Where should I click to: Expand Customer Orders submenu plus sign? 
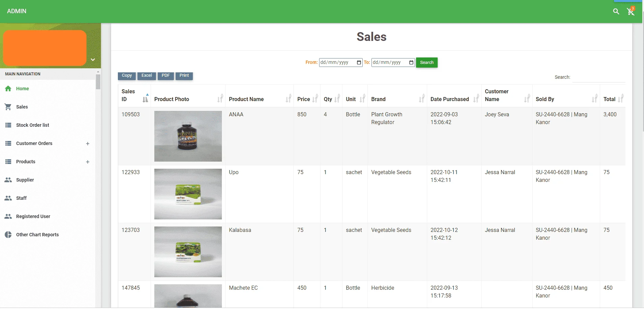[87, 144]
